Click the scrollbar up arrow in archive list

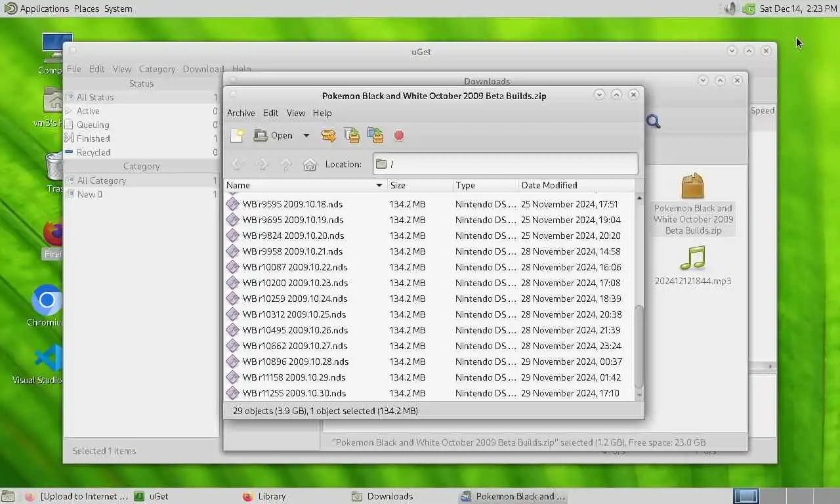click(x=639, y=198)
